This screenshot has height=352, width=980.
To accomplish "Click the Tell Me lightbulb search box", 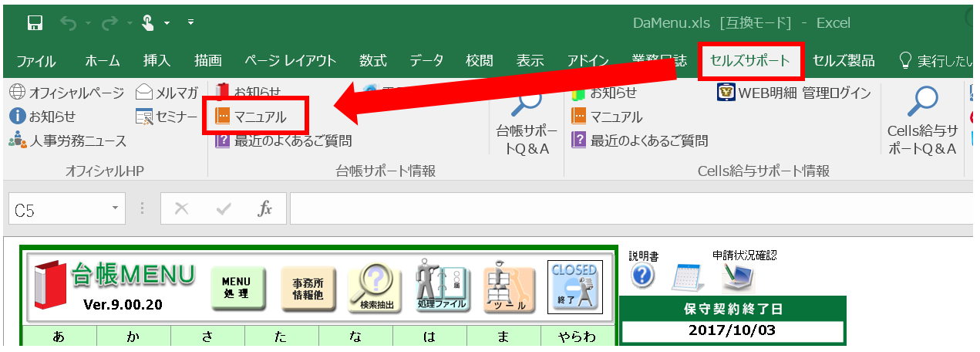I will point(935,61).
